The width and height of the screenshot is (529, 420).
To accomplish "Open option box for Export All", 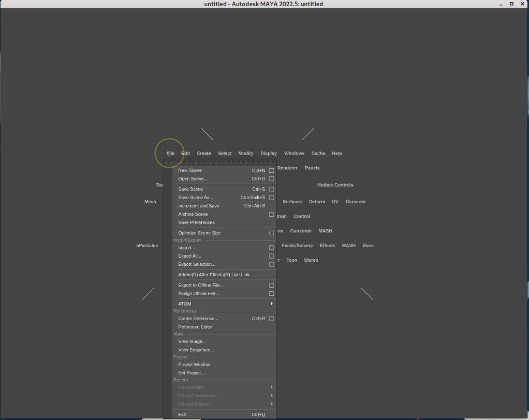I will tap(272, 256).
